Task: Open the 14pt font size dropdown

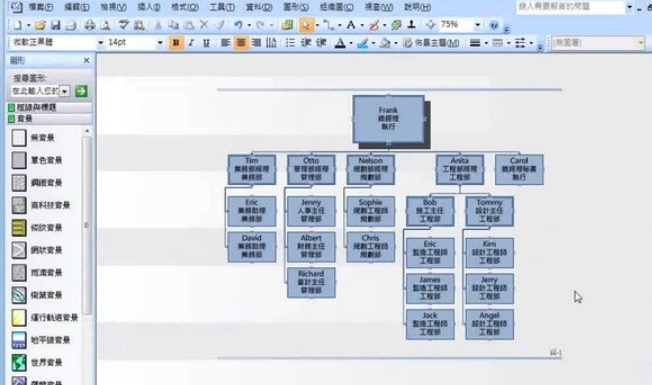Action: point(160,42)
